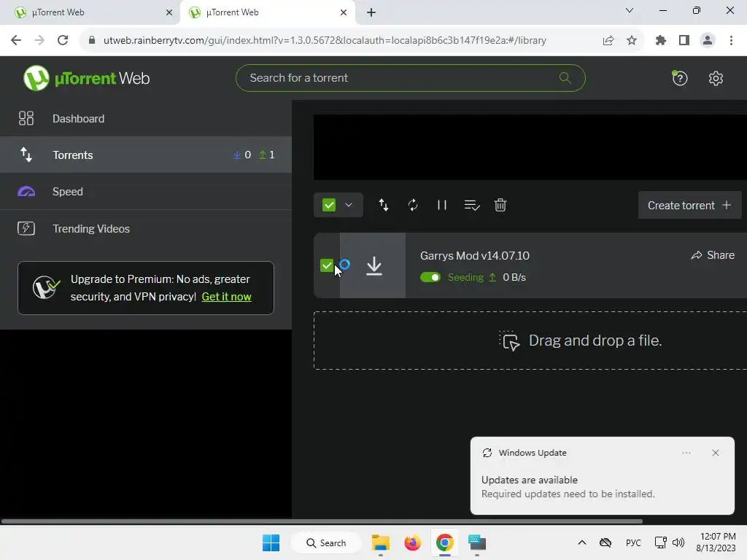Click the torrent name Garrys Mod v14.07.10
This screenshot has height=560, width=747.
click(x=474, y=256)
